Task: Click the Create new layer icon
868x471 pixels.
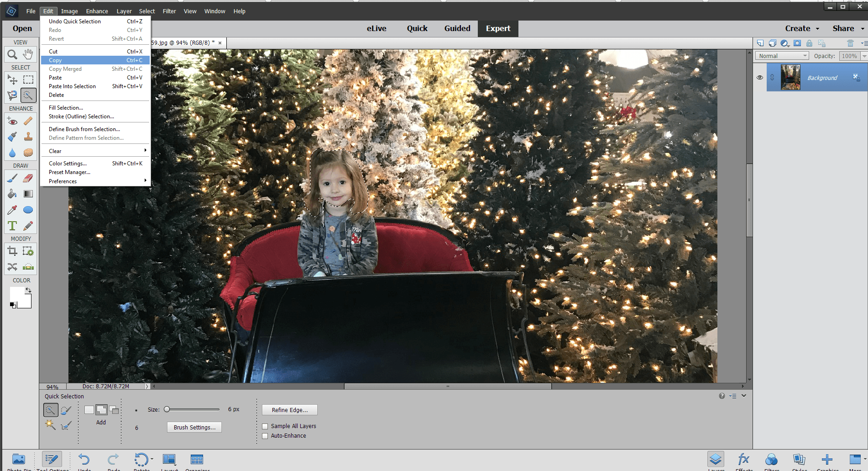Action: pyautogui.click(x=760, y=43)
